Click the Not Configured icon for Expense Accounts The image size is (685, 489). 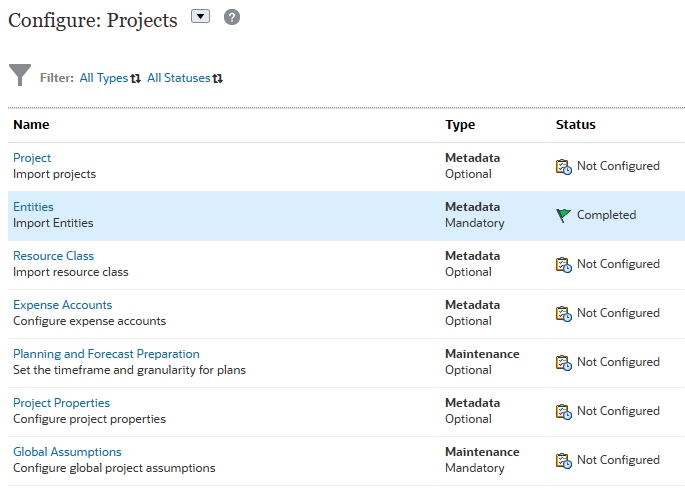[x=564, y=313]
